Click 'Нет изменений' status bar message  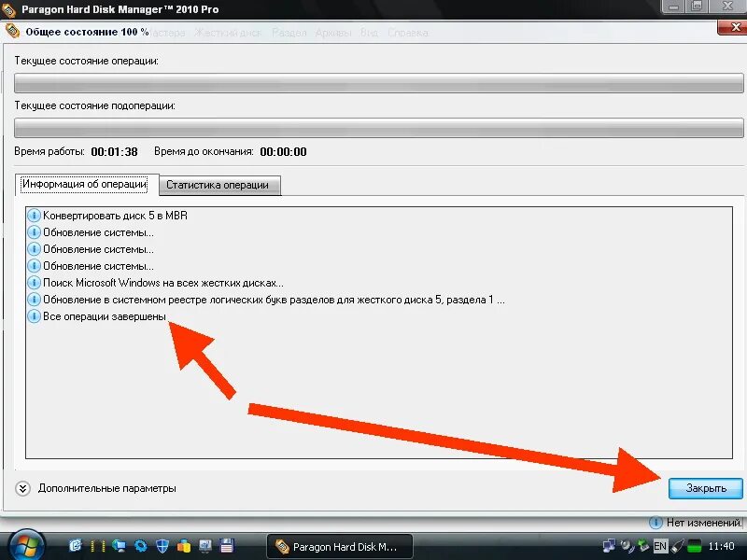704,523
